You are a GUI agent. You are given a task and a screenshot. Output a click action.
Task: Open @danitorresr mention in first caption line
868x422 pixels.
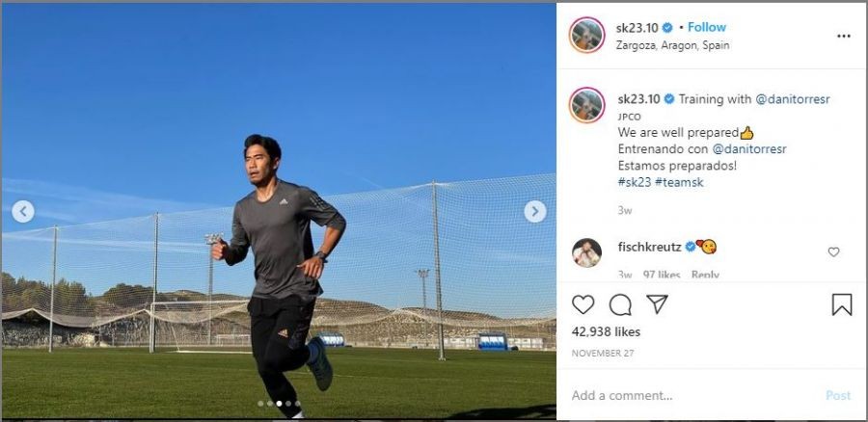793,99
